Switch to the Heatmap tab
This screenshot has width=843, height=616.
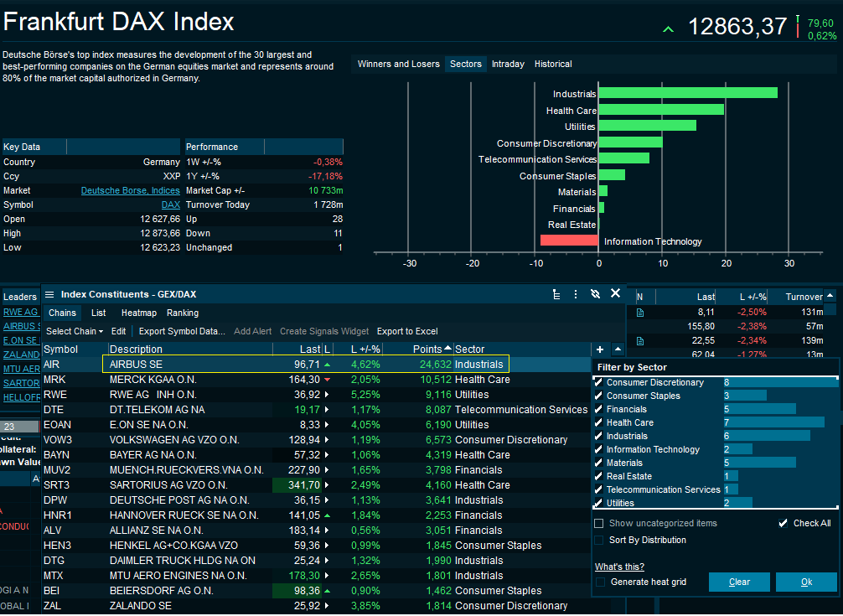(x=138, y=313)
